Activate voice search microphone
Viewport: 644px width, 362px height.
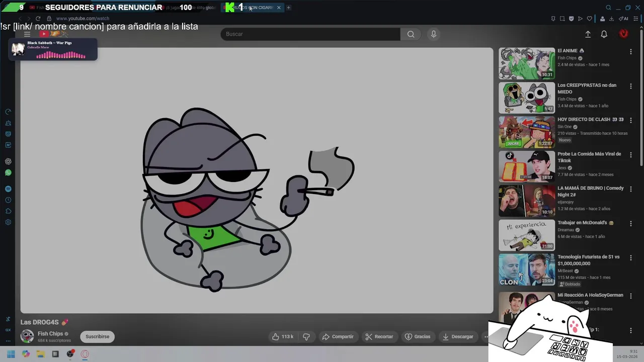coord(434,34)
